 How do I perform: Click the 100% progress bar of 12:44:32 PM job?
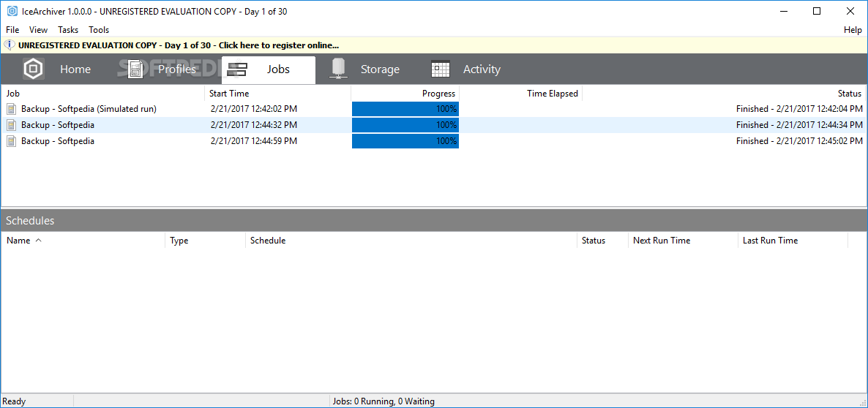point(405,125)
